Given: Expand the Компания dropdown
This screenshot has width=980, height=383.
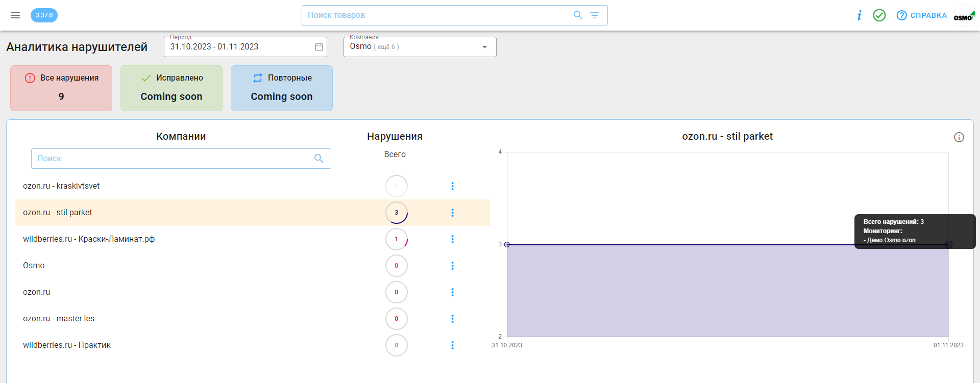Looking at the screenshot, I should [420, 47].
